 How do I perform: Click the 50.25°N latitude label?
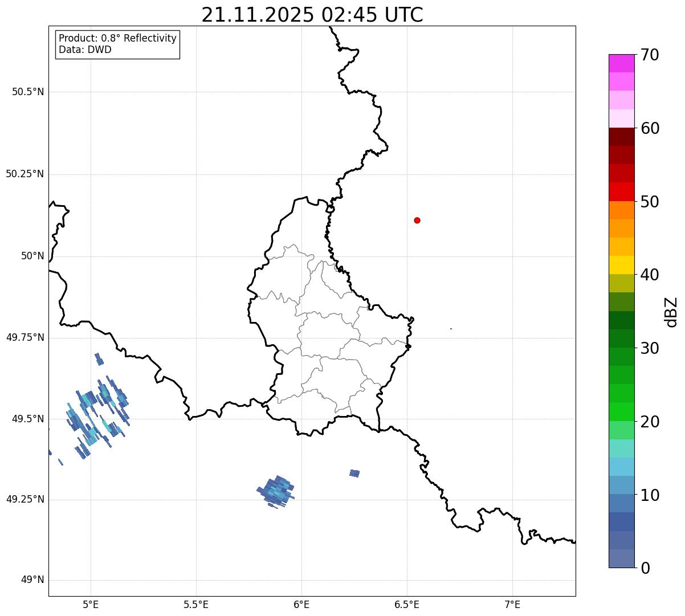point(25,174)
